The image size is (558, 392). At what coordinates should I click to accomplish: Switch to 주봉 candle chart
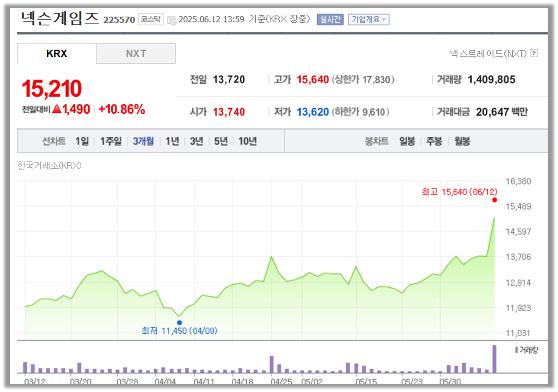(x=434, y=141)
